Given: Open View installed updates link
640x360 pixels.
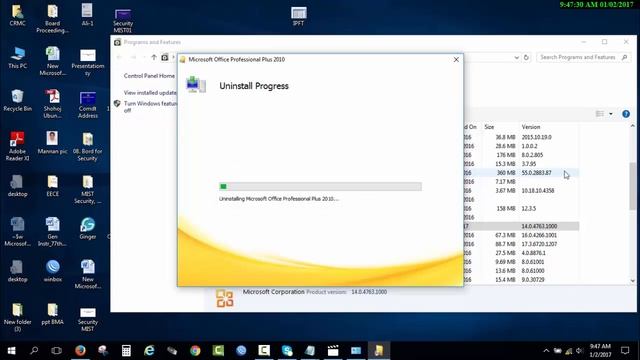Looking at the screenshot, I should pos(150,93).
